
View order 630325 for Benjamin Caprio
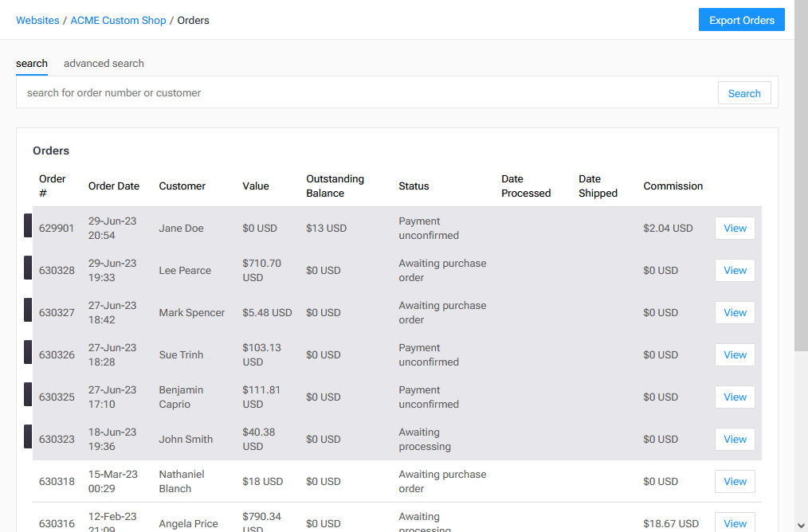click(734, 397)
